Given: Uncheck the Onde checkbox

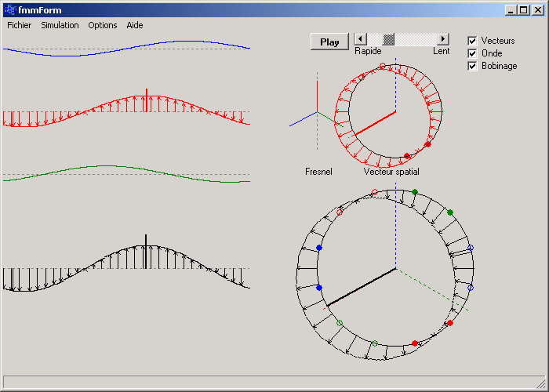Looking at the screenshot, I should 472,53.
